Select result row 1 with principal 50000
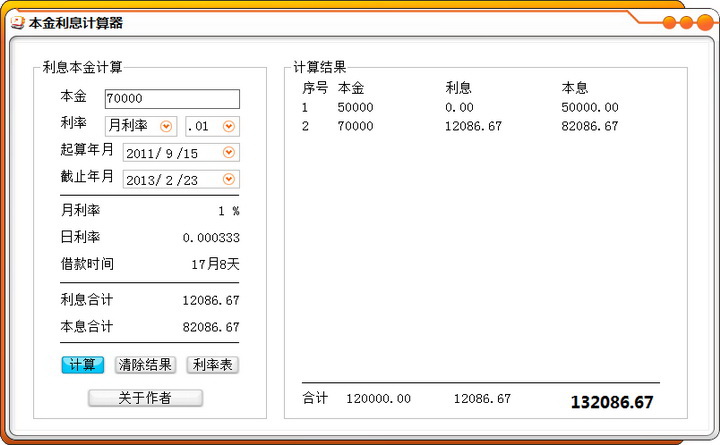This screenshot has width=720, height=445. point(460,107)
